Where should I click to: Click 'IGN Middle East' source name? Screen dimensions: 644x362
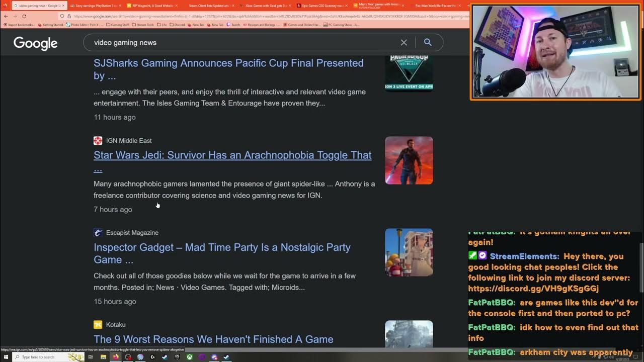point(129,141)
